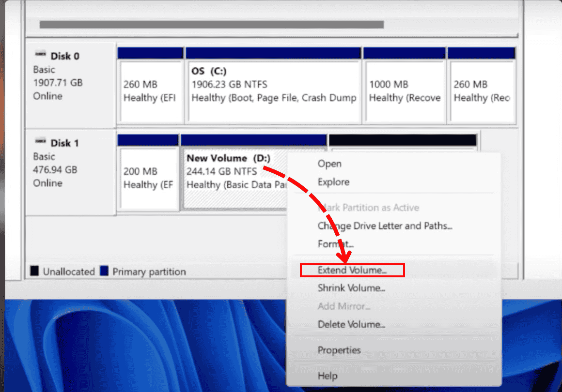Select the 1000 MB Recovery partition
The image size is (562, 392).
click(x=404, y=86)
